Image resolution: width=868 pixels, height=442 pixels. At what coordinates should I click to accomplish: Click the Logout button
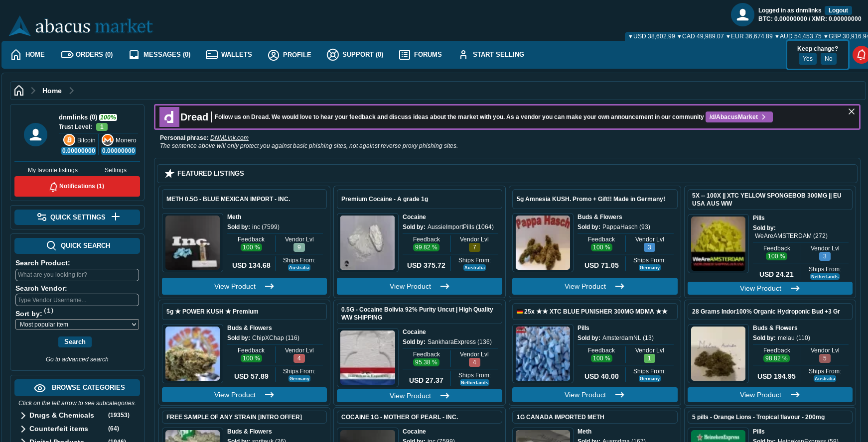838,10
